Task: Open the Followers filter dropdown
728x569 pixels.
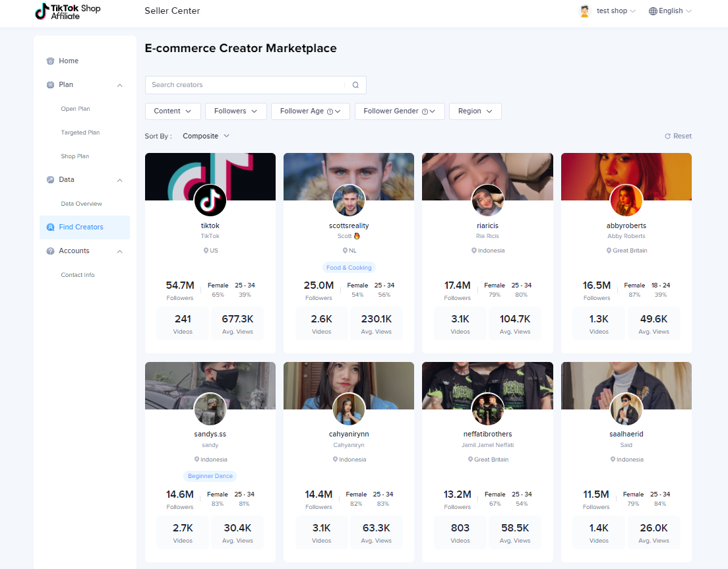Action: click(x=235, y=111)
